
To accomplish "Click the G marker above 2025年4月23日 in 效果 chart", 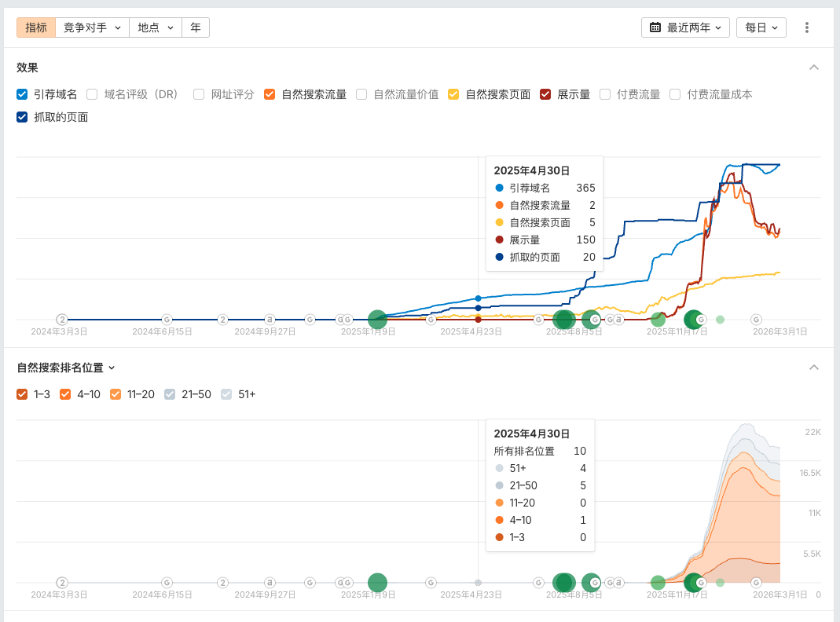I will 431,320.
